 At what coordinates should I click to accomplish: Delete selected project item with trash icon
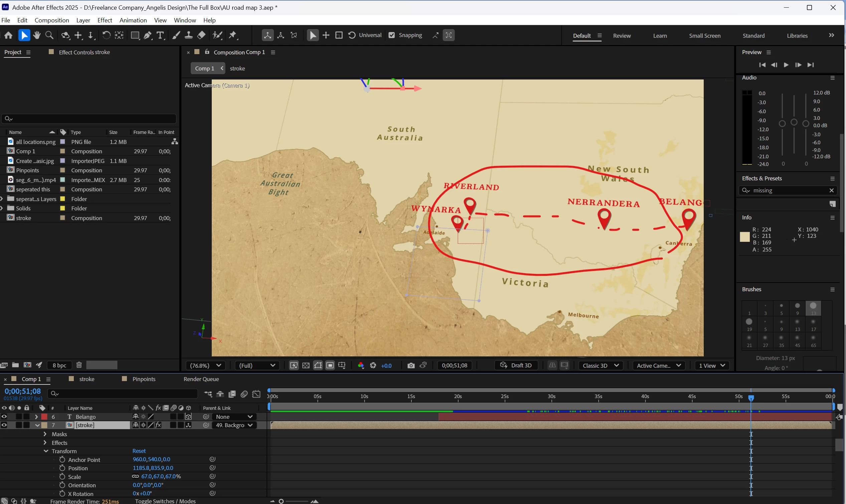tap(79, 365)
